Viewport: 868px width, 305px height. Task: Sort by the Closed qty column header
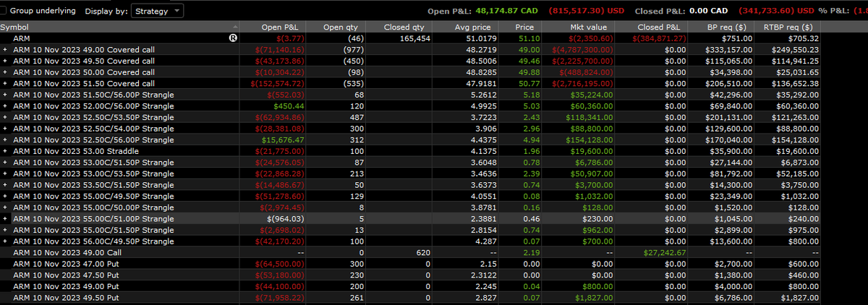(399, 27)
